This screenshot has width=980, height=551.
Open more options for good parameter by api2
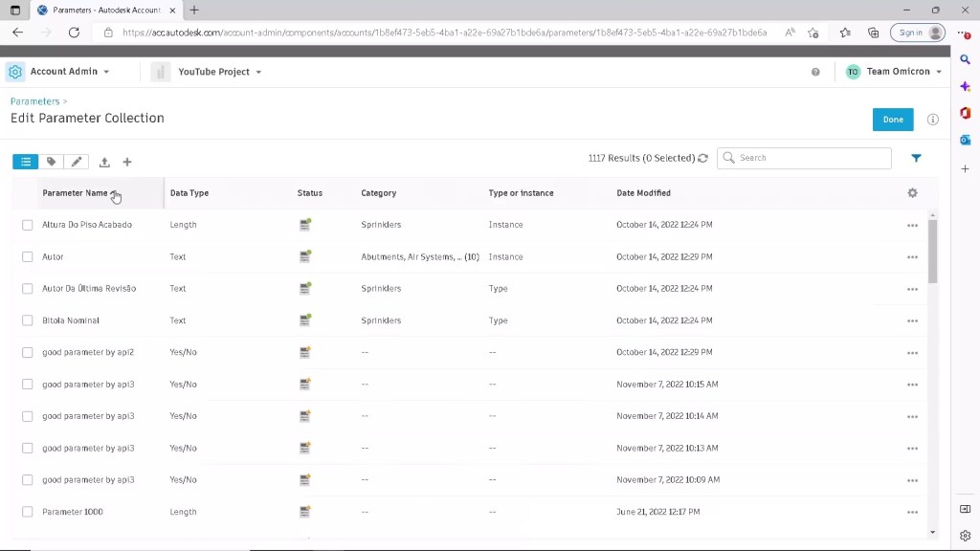pos(912,353)
